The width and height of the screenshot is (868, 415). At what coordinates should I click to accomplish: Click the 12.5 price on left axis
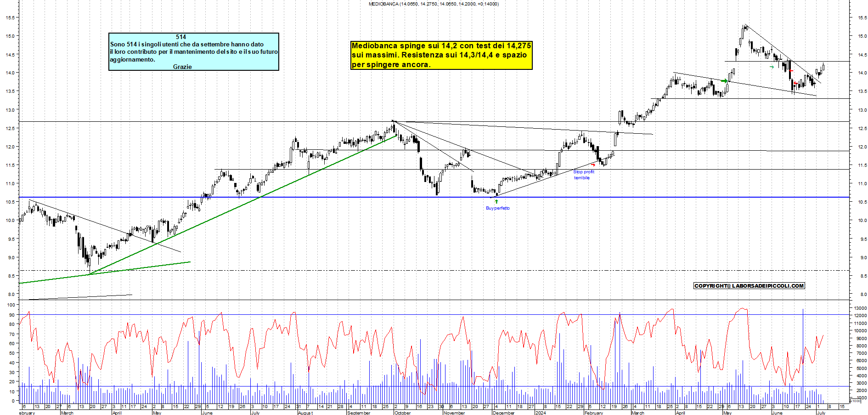10,128
